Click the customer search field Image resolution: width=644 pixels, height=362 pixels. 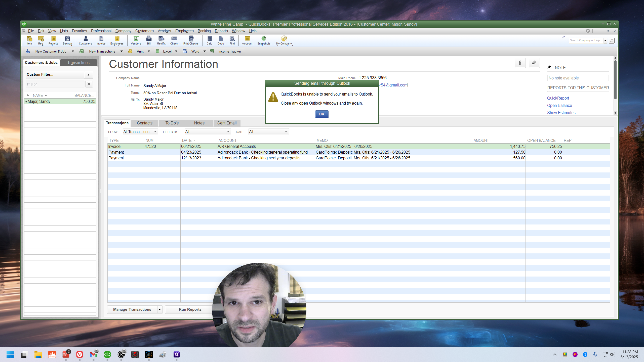[55, 84]
